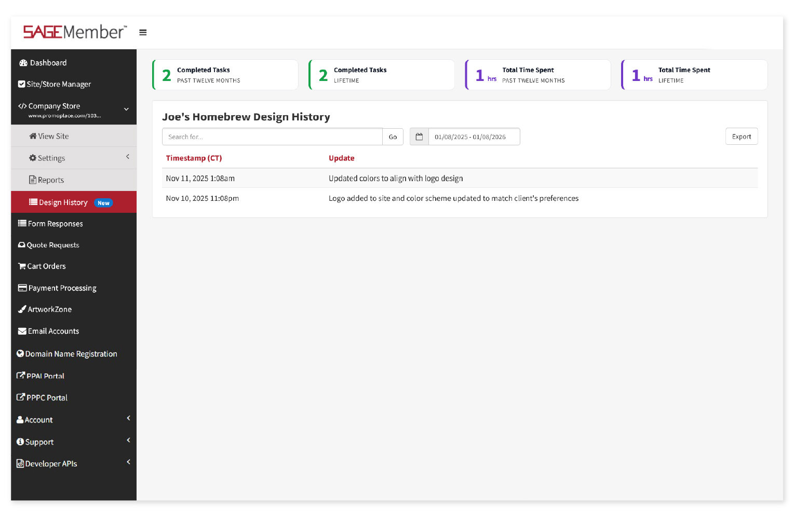The width and height of the screenshot is (794, 532).
Task: Click the Reports document icon
Action: click(x=33, y=180)
